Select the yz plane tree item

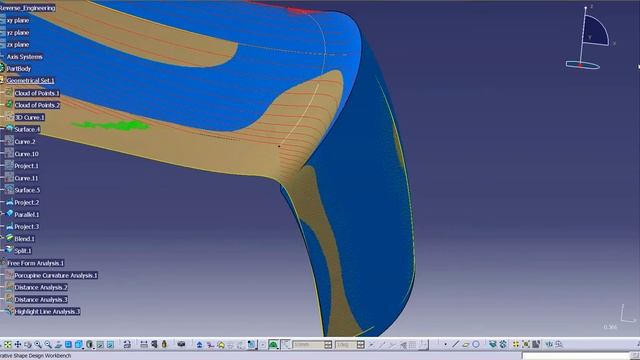[x=18, y=33]
